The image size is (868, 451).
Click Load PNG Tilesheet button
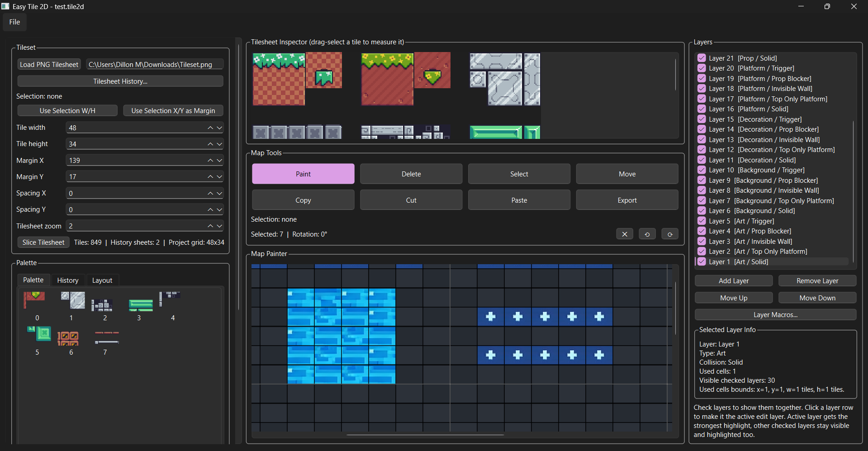pos(49,65)
